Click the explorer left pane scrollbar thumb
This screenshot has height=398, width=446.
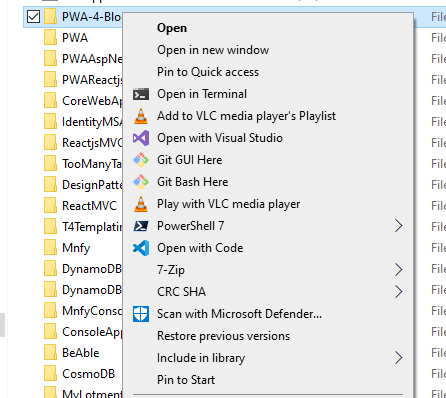tap(2, 325)
